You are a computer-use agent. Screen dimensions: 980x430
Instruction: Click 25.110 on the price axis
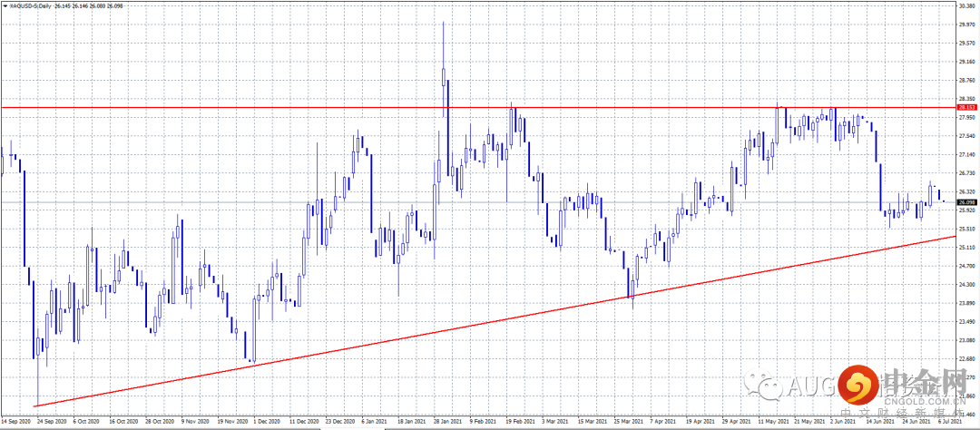point(967,248)
